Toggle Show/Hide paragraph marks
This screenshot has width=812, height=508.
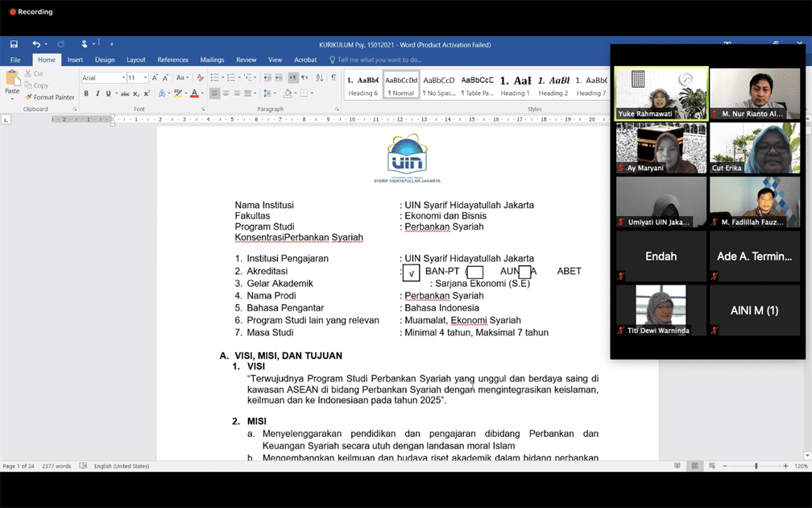(333, 77)
